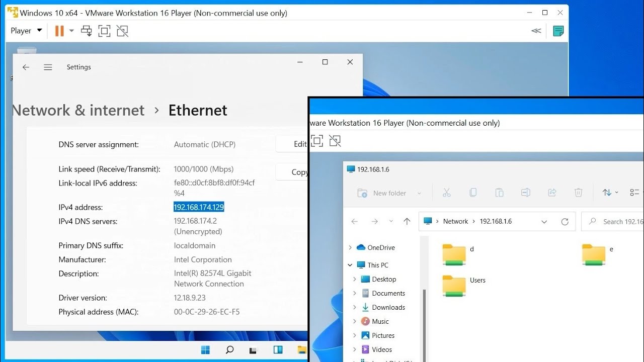Expand the Downloads tree node
The width and height of the screenshot is (644, 362).
[x=354, y=307]
